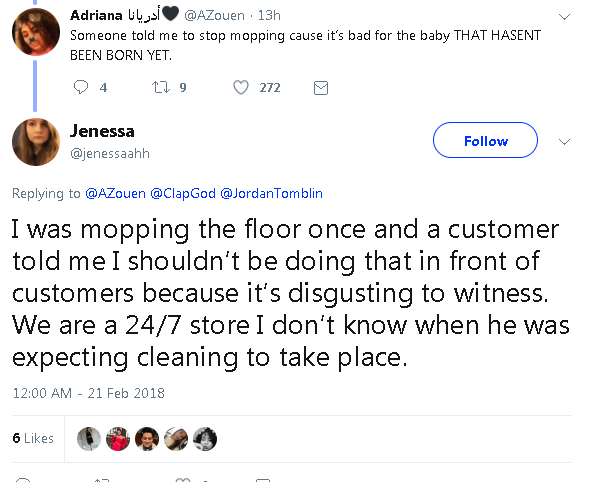Viewport: 605px width, 482px height.
Task: Open the @ClapGod mention link
Action: click(x=185, y=193)
